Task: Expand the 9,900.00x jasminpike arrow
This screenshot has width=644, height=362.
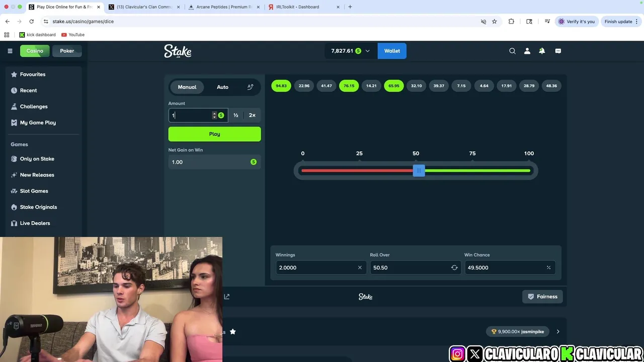Action: 558,332
